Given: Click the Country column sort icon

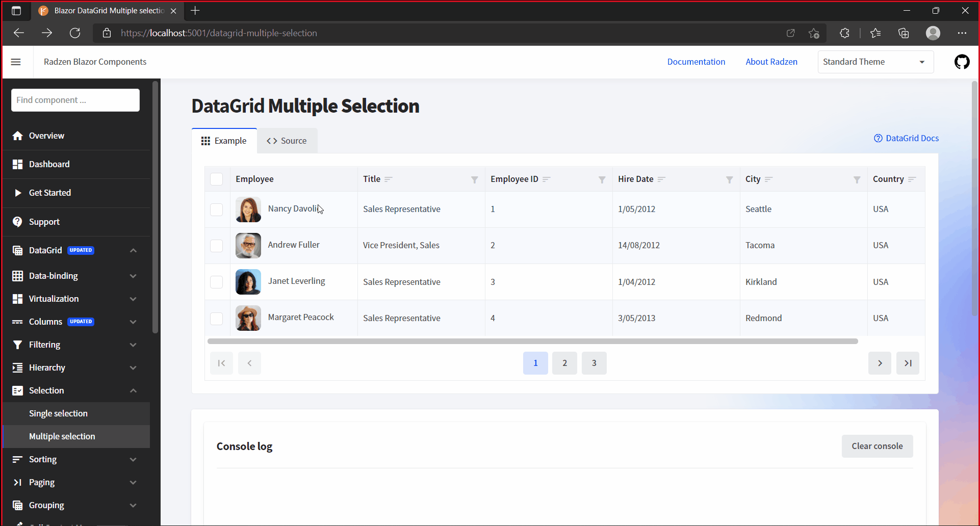Looking at the screenshot, I should click(912, 179).
